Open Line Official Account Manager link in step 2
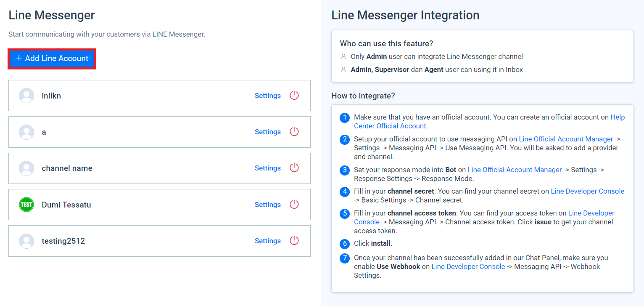Screen dimensions: 644x306 click(566, 139)
